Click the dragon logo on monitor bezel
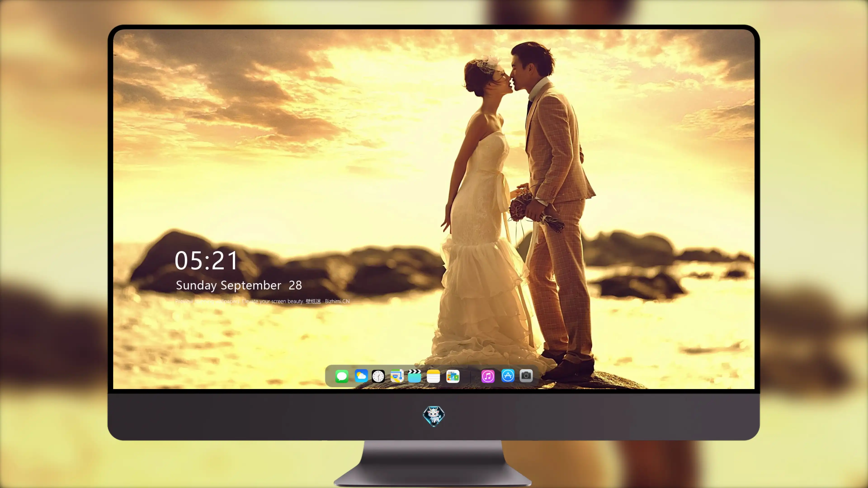The height and width of the screenshot is (488, 868). pyautogui.click(x=434, y=416)
